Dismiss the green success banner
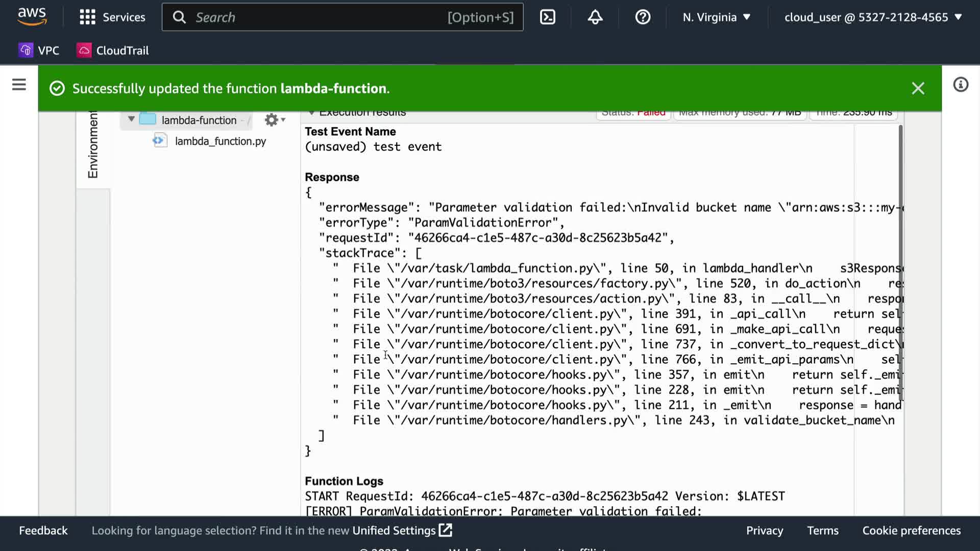Viewport: 980px width, 551px height. 918,88
